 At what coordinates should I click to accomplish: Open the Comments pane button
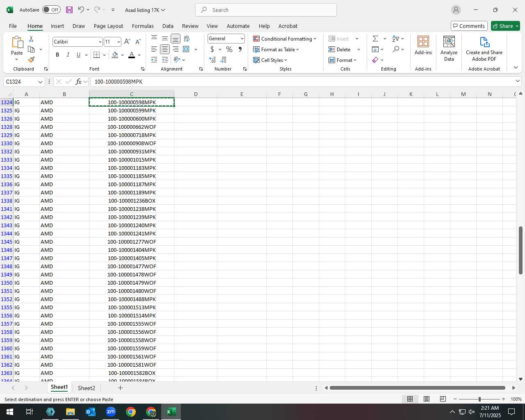point(469,26)
